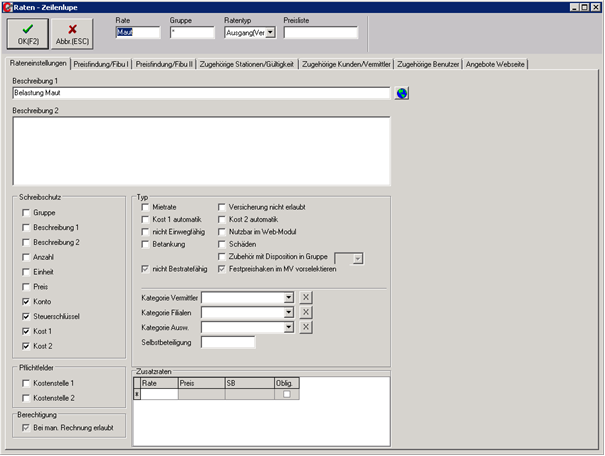Uncheck the Konto write-protection checkbox

[26, 300]
